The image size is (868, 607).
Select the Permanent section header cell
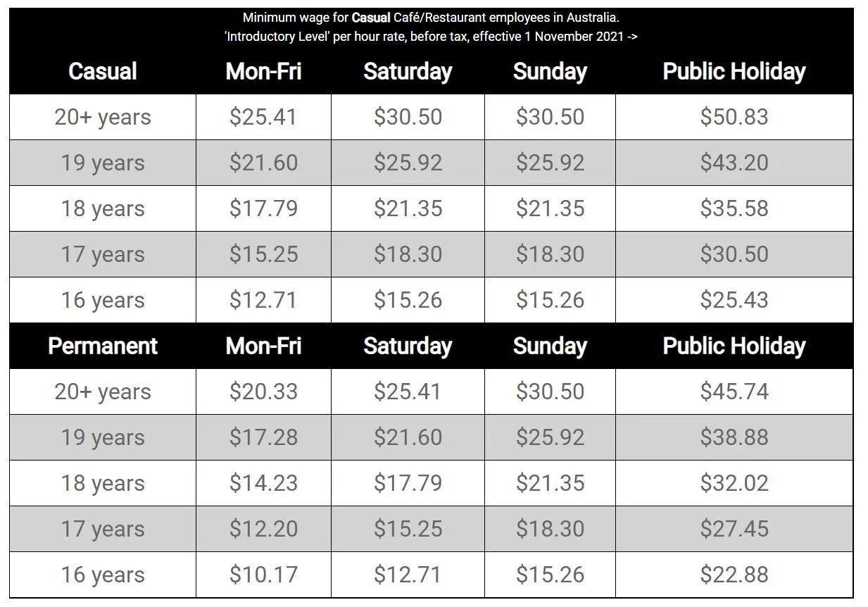point(103,346)
